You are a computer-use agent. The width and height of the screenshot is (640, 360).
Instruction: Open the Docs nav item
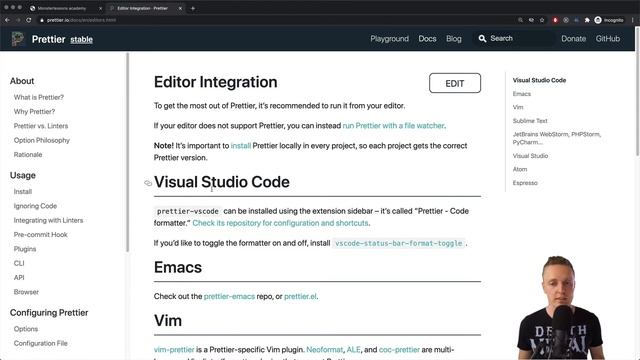[x=427, y=39]
